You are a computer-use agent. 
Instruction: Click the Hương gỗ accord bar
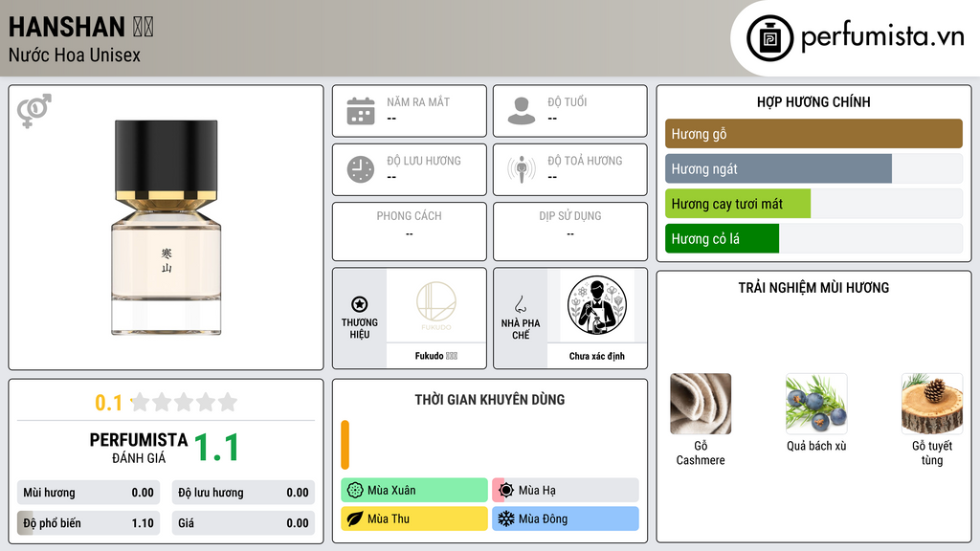(x=813, y=134)
